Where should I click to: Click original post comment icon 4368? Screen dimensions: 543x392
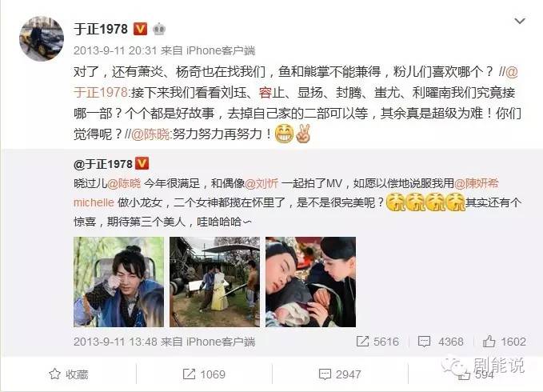click(441, 342)
